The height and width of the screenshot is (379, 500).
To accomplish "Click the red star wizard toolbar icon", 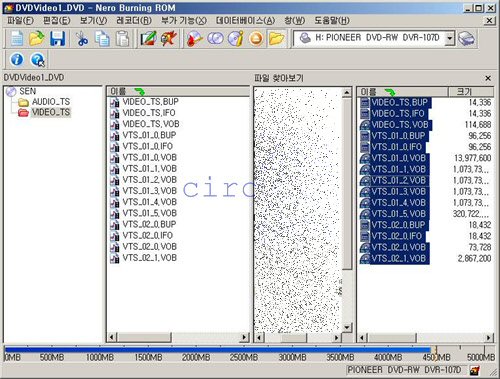I will pos(168,39).
